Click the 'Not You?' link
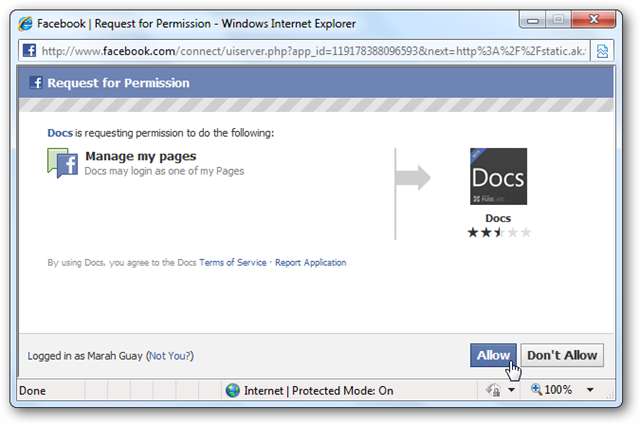Viewport: 640px width, 425px height. tap(170, 355)
